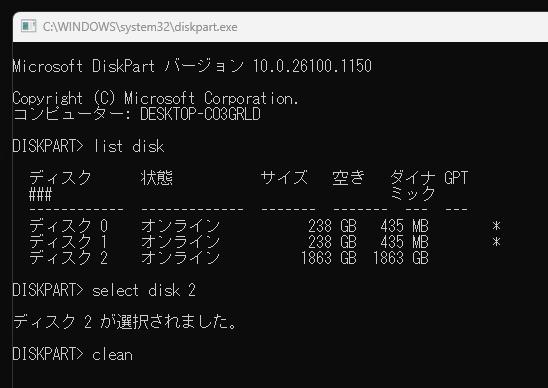Click the computer name DESKTOP-CO3GRLD
This screenshot has height=388, width=548.
(200, 114)
